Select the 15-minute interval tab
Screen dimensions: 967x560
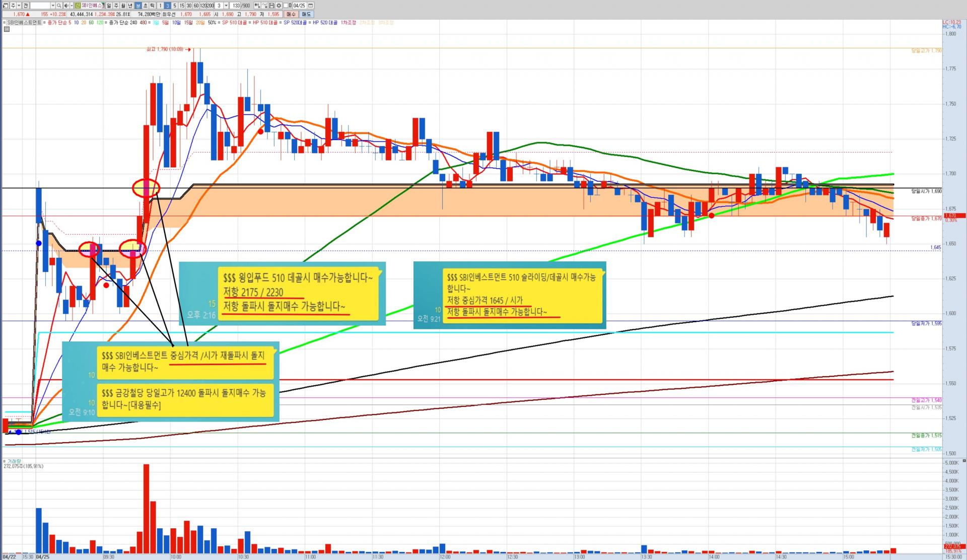click(182, 6)
